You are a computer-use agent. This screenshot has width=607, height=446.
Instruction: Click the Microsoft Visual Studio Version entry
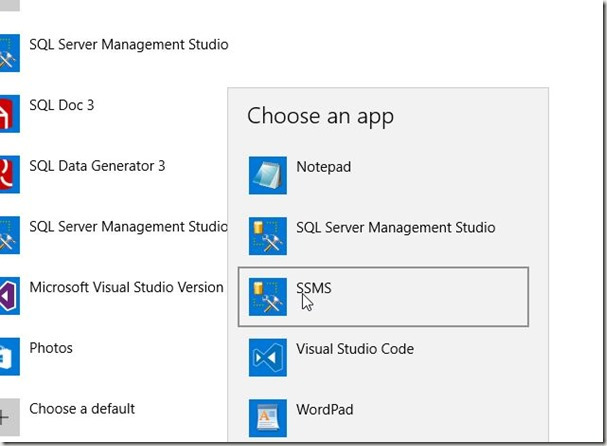click(126, 287)
